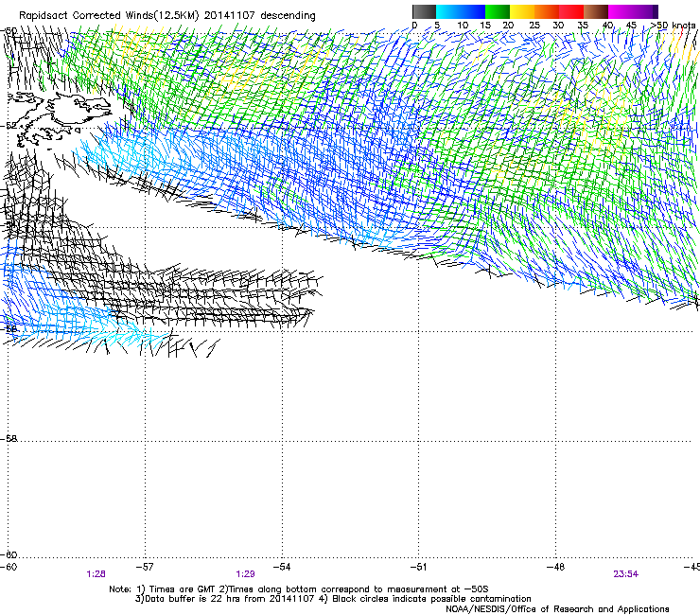
Task: Click the Rapidscat Corrected Winds title text
Action: (167, 16)
